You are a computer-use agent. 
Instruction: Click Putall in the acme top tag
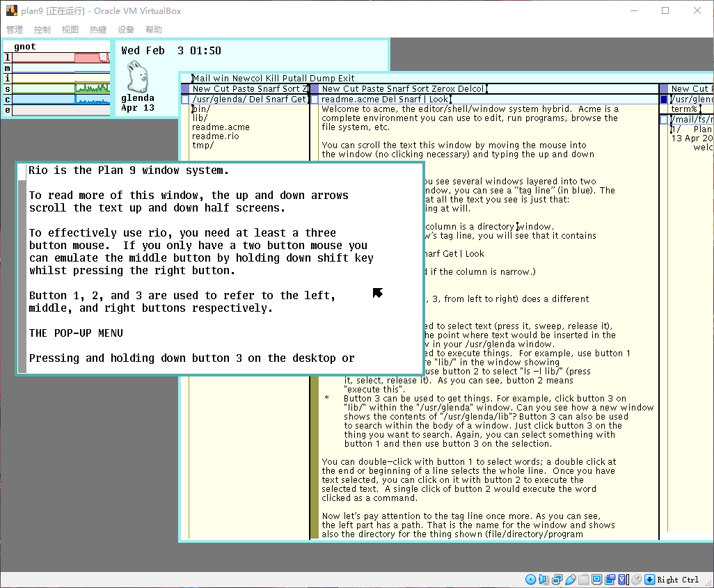[x=294, y=79]
